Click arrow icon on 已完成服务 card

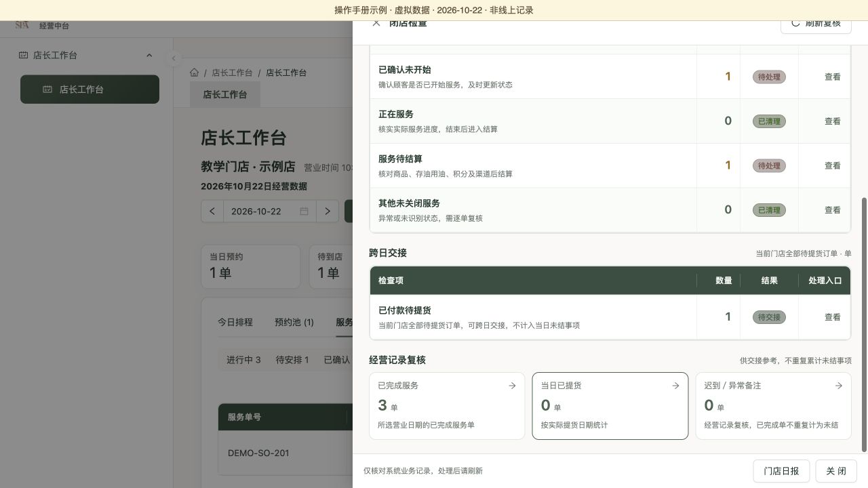(512, 386)
